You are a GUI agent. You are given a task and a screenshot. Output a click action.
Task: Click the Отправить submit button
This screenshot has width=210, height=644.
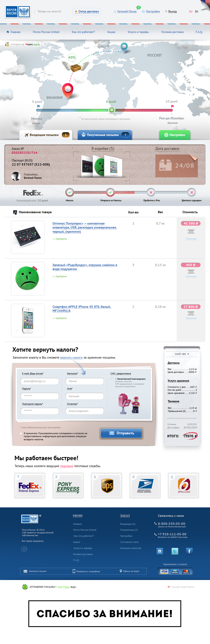[x=121, y=433]
